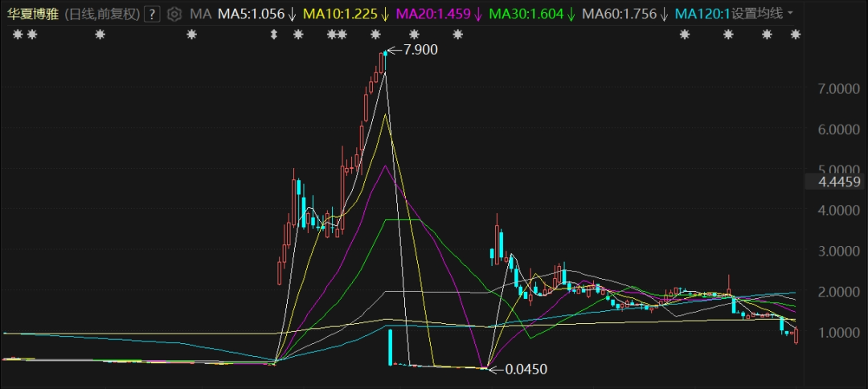Click the MA60:1.756 value
This screenshot has height=389, width=868.
coord(620,14)
